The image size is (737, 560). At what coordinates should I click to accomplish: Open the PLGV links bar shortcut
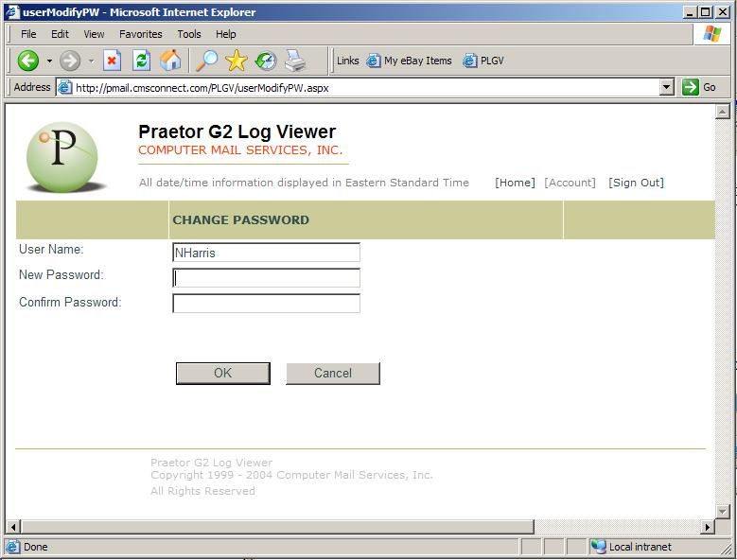pos(483,61)
